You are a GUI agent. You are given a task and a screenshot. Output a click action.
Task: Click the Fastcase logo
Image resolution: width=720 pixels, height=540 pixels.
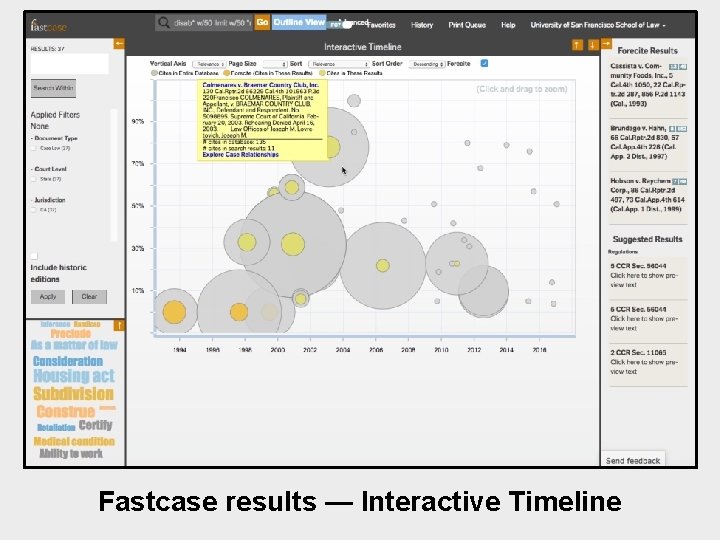point(48,25)
